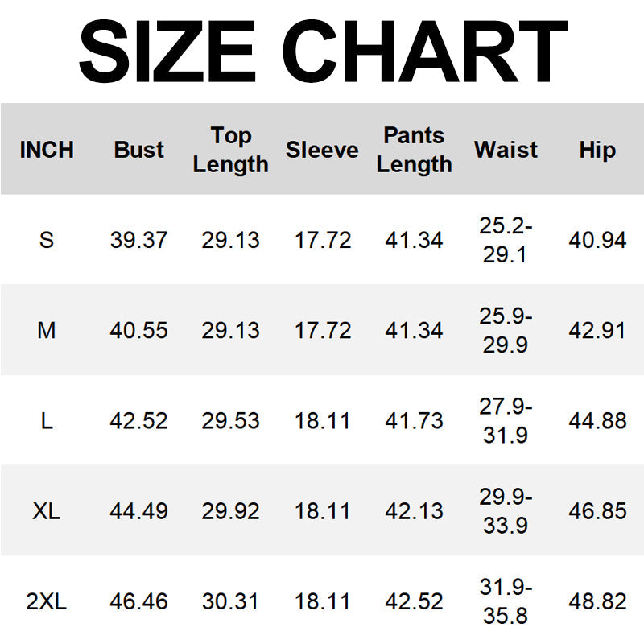Select the Hip column header
The image size is (644, 644).
pos(597,150)
